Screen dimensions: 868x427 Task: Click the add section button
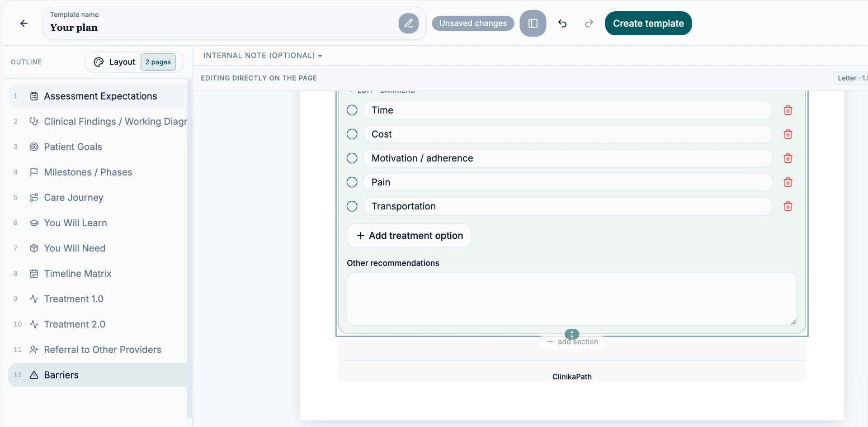point(572,342)
